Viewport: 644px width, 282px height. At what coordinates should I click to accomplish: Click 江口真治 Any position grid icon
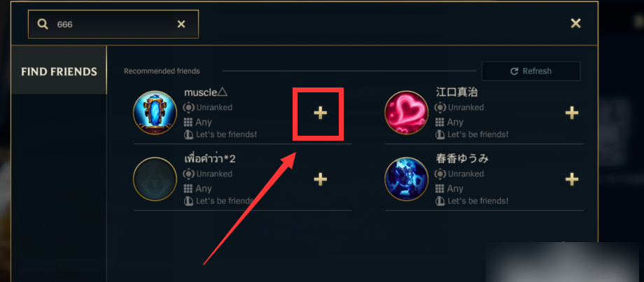point(440,122)
